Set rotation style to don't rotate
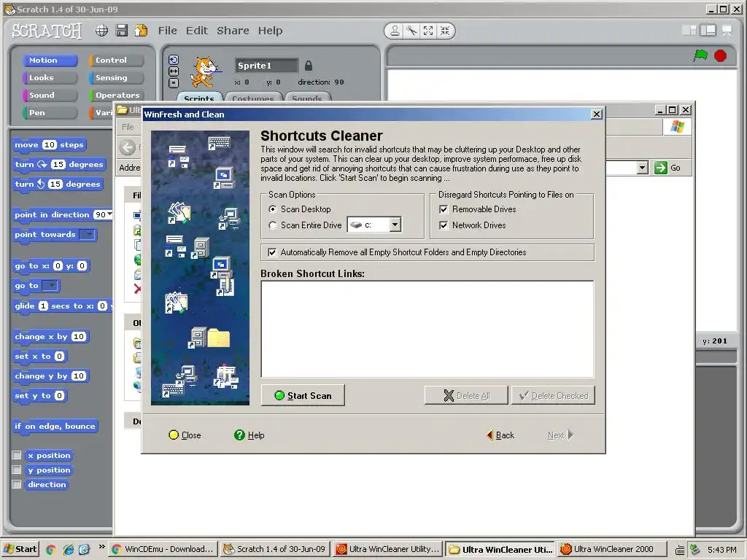Viewport: 747px width, 560px height. (174, 83)
